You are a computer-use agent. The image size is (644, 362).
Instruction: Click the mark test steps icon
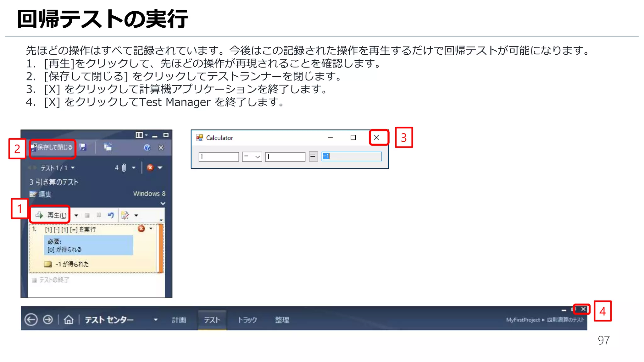pyautogui.click(x=125, y=215)
